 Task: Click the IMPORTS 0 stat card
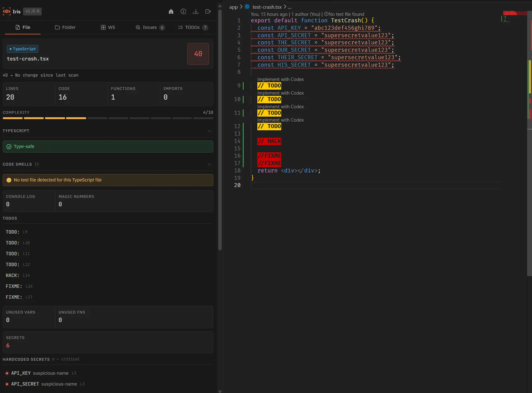(x=186, y=94)
